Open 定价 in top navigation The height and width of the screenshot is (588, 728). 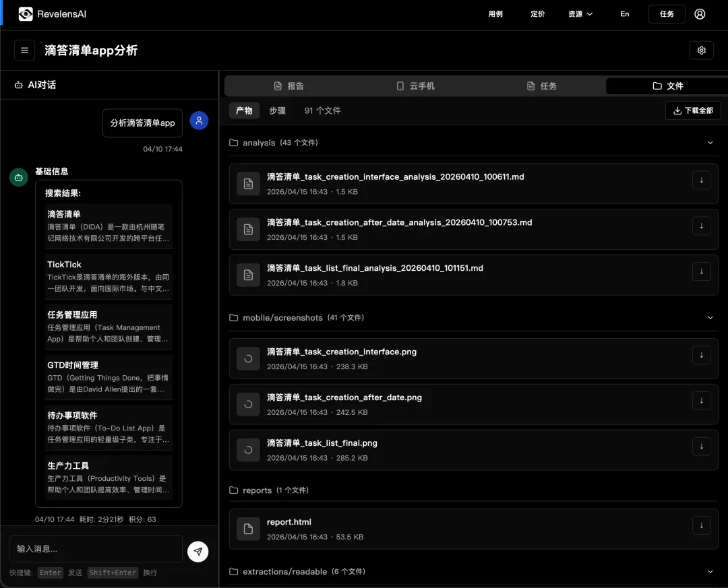[538, 14]
